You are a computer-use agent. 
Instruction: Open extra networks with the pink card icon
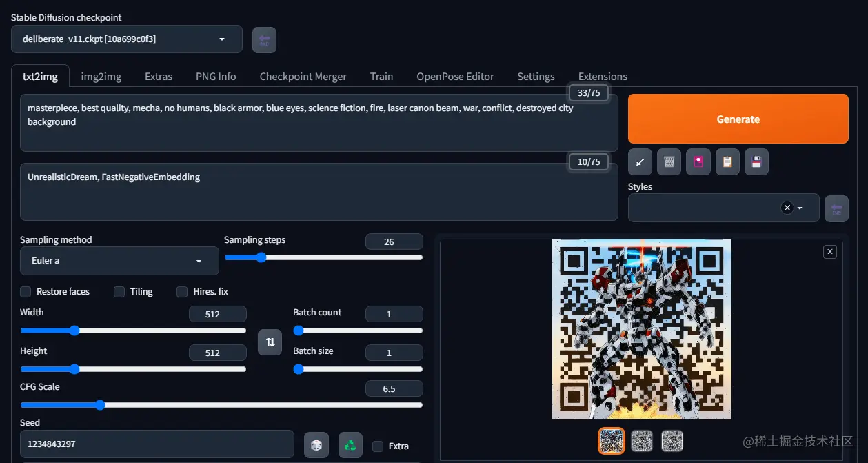[x=698, y=162]
